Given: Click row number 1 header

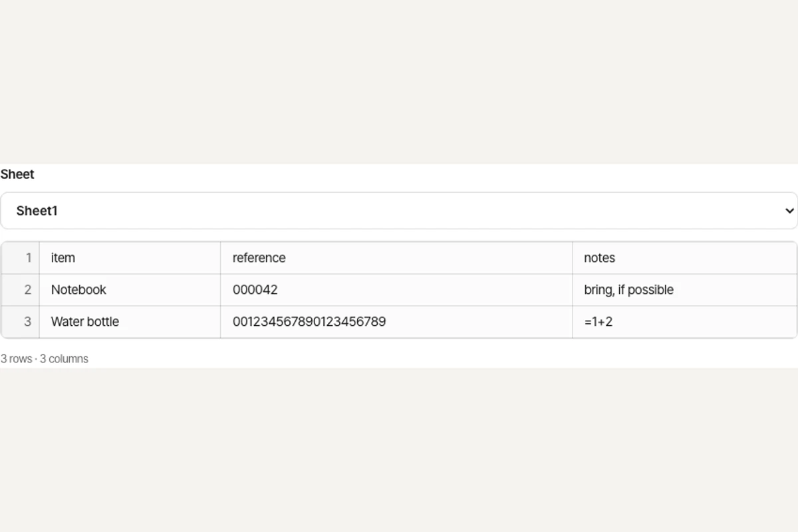Looking at the screenshot, I should [21, 258].
